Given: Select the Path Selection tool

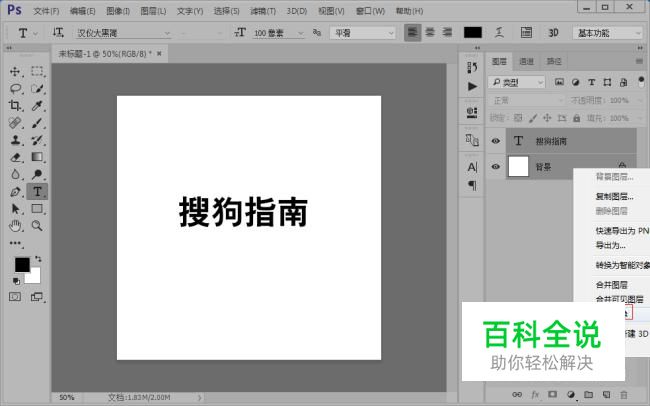Looking at the screenshot, I should (x=15, y=209).
